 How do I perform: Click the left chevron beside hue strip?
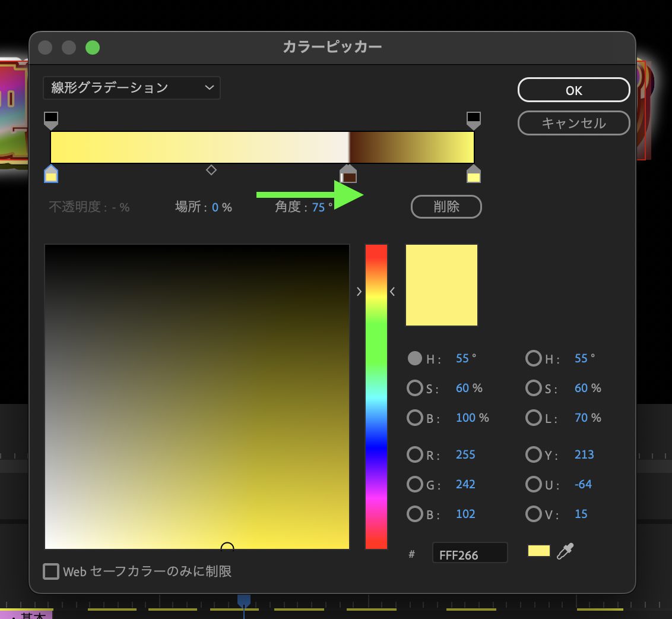click(x=359, y=292)
